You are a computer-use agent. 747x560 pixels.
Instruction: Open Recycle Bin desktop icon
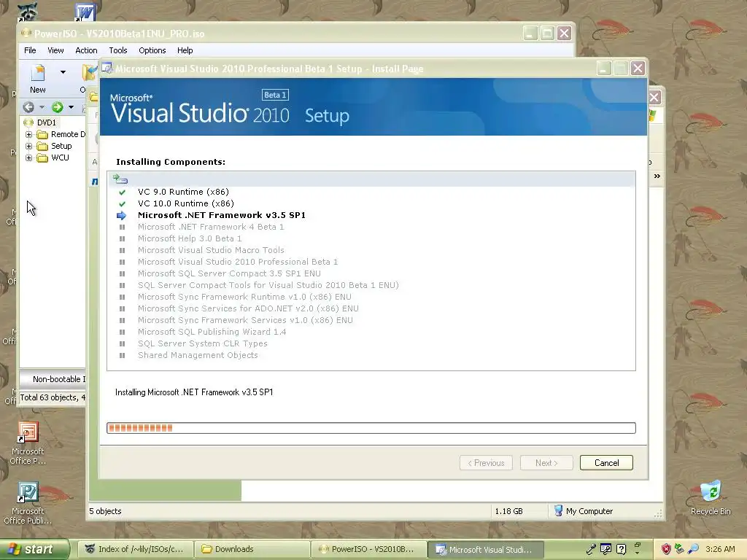point(711,498)
